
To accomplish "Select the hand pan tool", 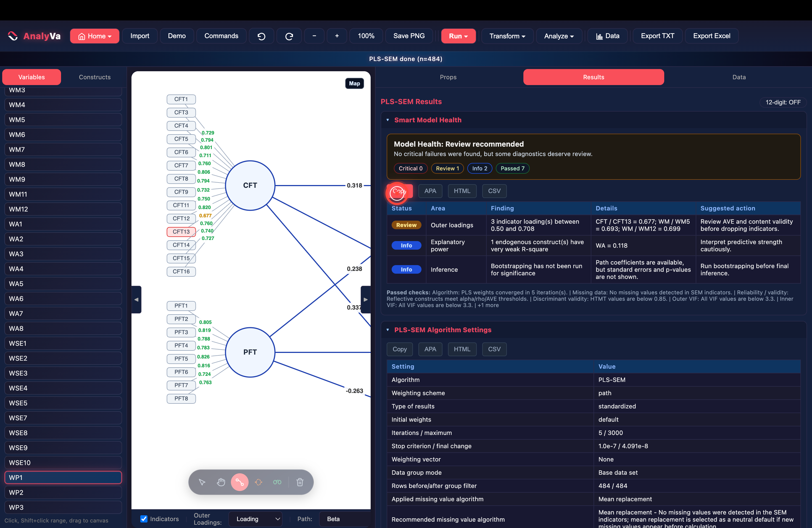I will (x=221, y=482).
